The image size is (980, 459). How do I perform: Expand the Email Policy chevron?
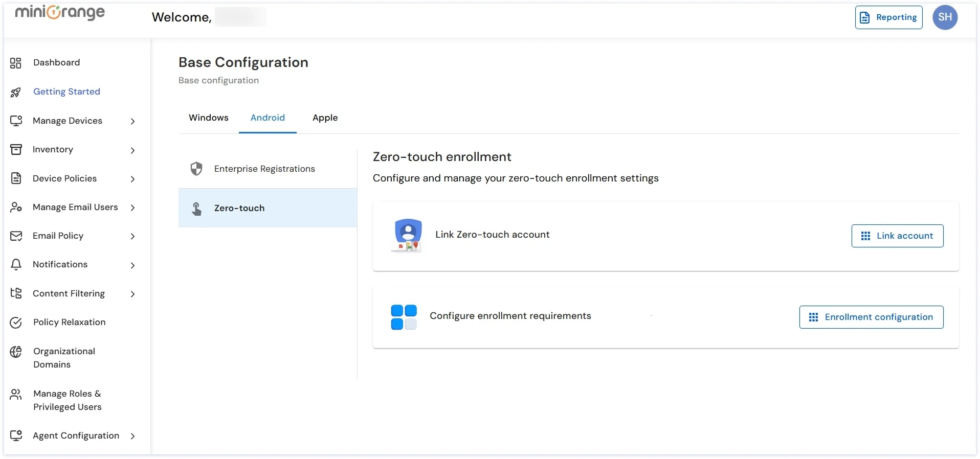pyautogui.click(x=132, y=237)
